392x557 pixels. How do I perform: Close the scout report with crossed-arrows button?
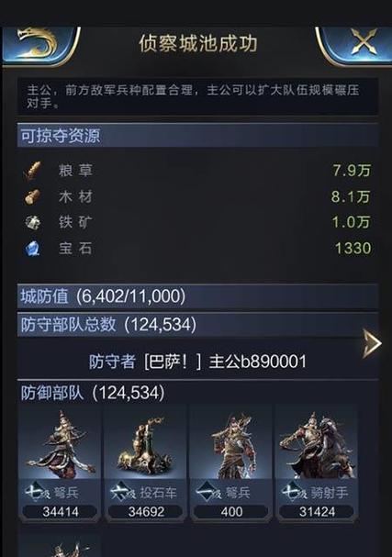pyautogui.click(x=364, y=42)
